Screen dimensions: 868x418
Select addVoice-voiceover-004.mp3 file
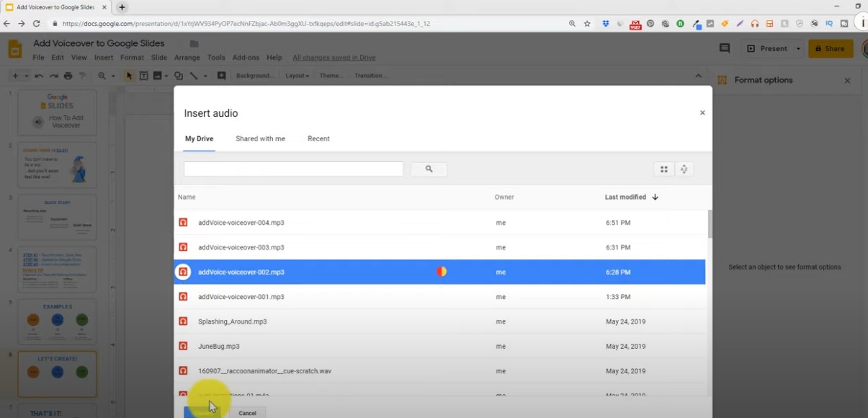tap(241, 223)
